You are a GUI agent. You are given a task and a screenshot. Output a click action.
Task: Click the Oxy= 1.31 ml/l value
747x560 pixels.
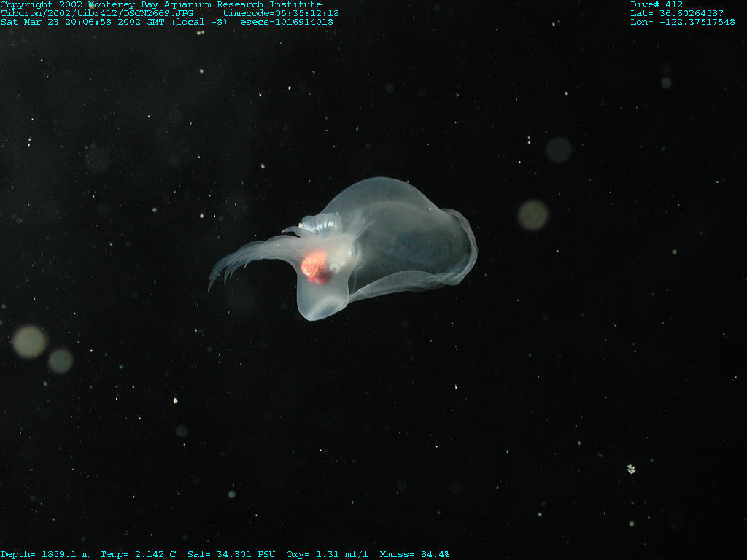(327, 554)
